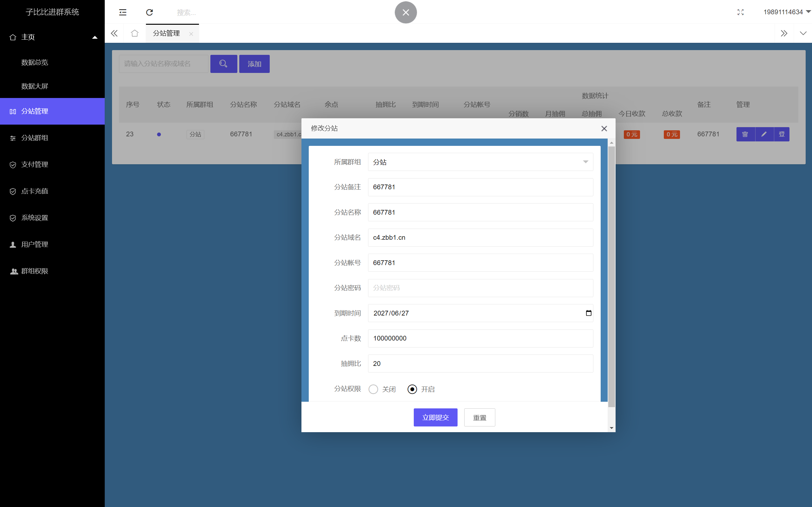Click the fullscreen toggle icon

pyautogui.click(x=741, y=12)
